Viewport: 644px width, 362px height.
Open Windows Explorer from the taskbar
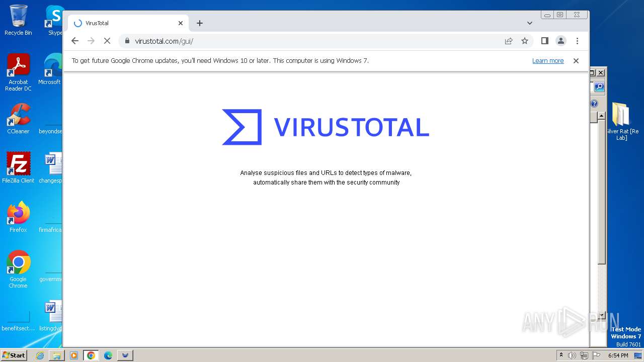57,355
